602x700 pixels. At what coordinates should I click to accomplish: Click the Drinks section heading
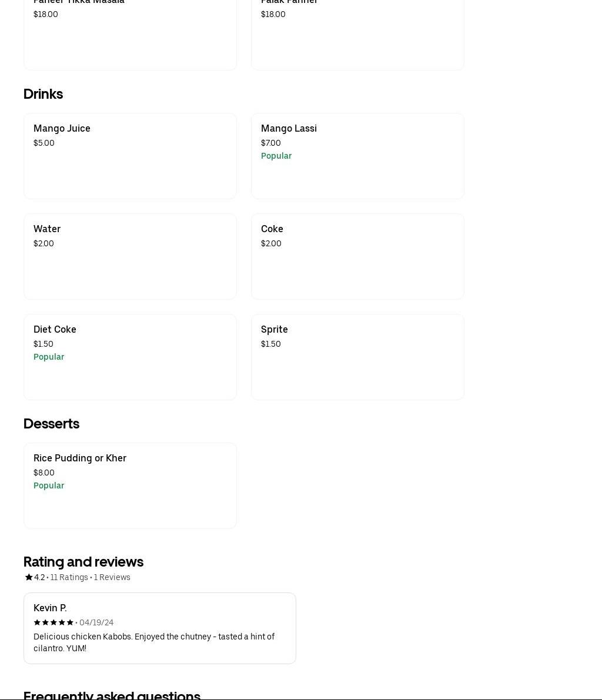(x=43, y=94)
